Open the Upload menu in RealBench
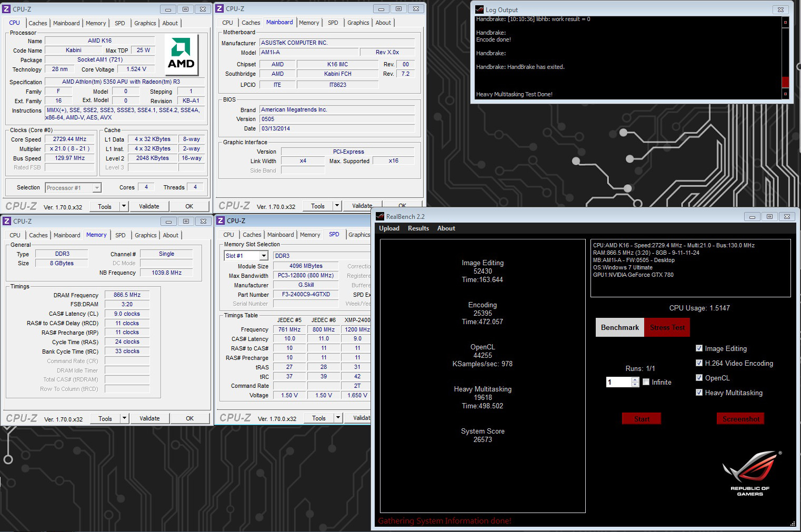This screenshot has height=532, width=801. pyautogui.click(x=389, y=228)
